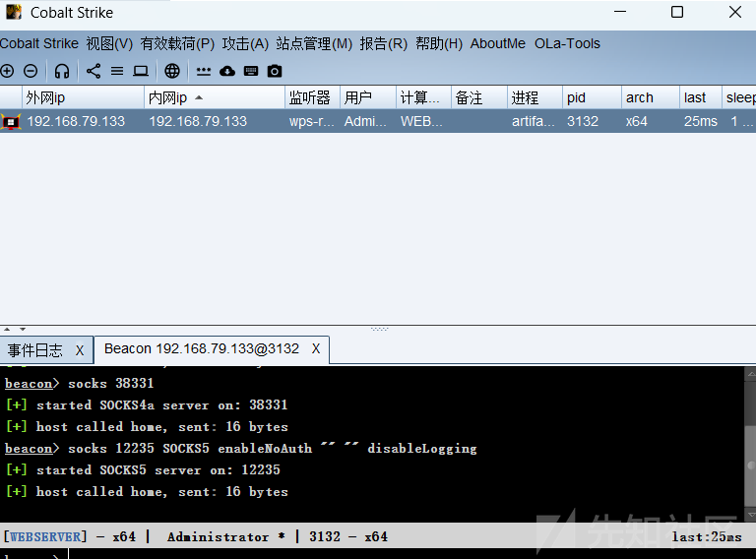
Task: Open web/globe toolbar icon
Action: [x=172, y=71]
